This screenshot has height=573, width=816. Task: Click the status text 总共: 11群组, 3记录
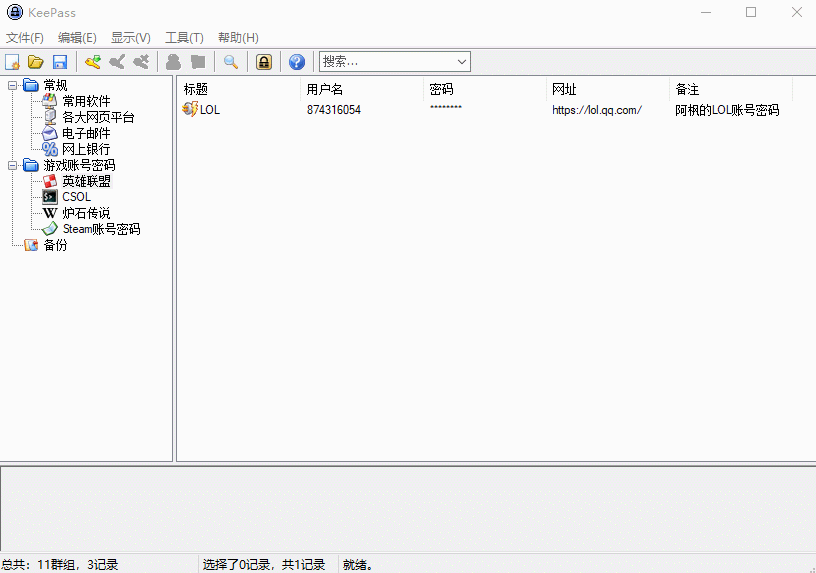(60, 565)
